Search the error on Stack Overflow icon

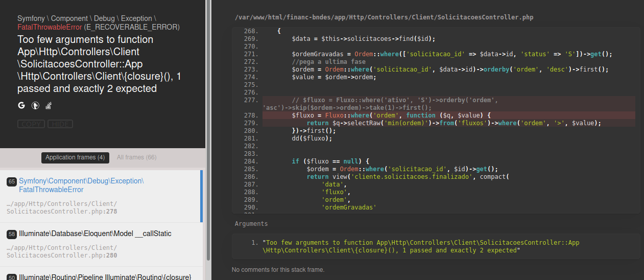pos(49,106)
